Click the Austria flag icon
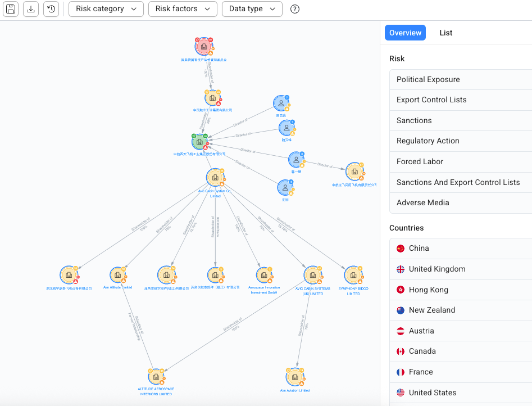The width and height of the screenshot is (532, 406). (401, 331)
